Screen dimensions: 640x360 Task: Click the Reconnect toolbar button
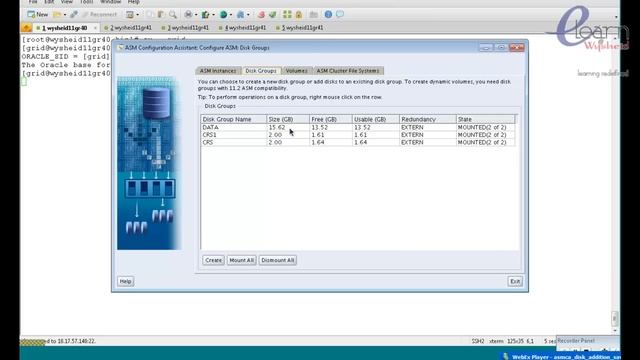click(99, 15)
